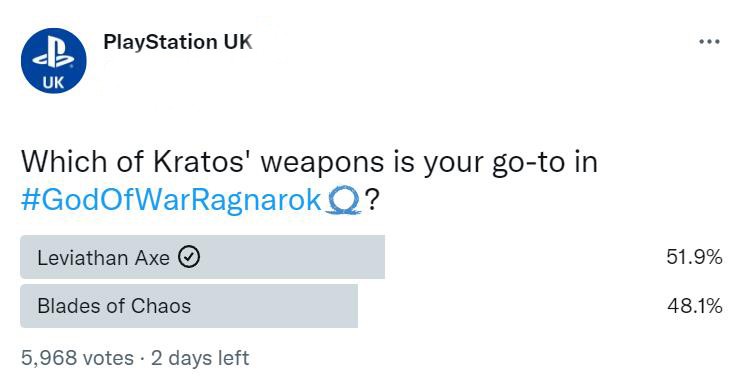Open the three-dot more options menu
The height and width of the screenshot is (391, 744).
709,42
